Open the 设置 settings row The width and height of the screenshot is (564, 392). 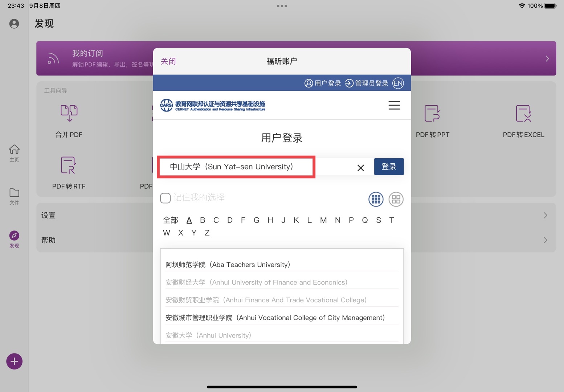[296, 215]
